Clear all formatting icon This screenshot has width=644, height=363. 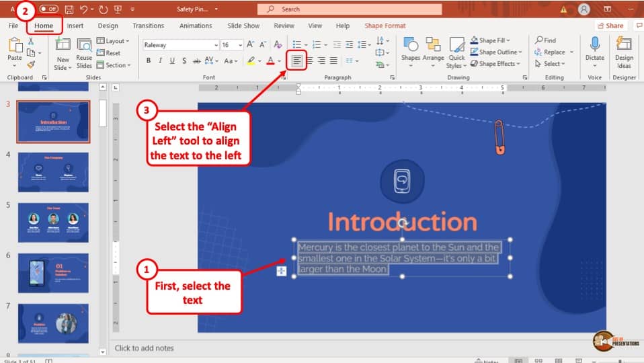coord(278,44)
